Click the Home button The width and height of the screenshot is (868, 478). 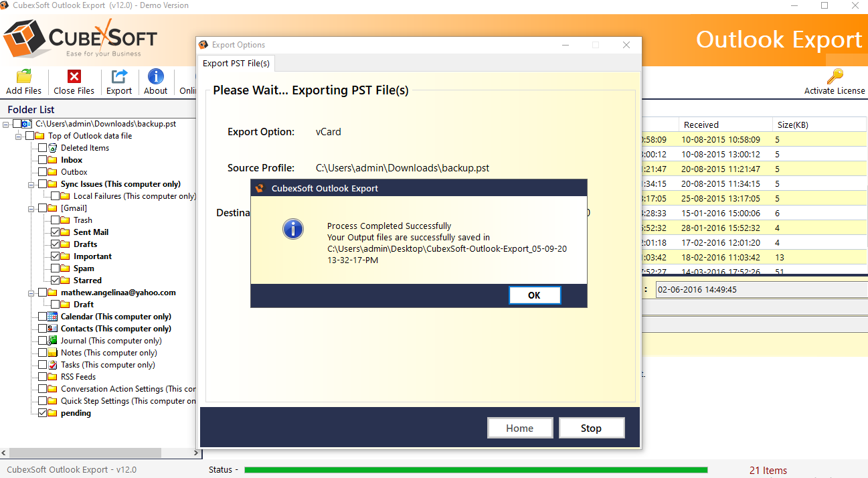(520, 428)
